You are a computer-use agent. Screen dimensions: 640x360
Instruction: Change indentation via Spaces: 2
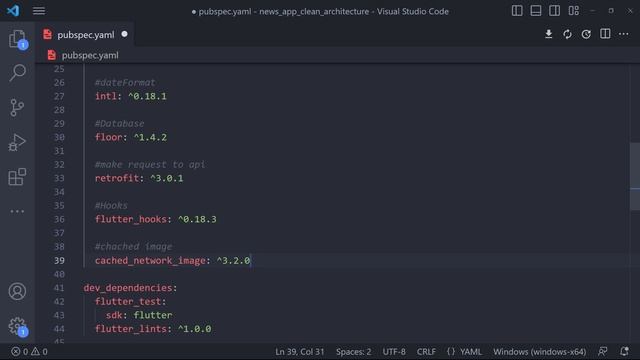pos(353,352)
